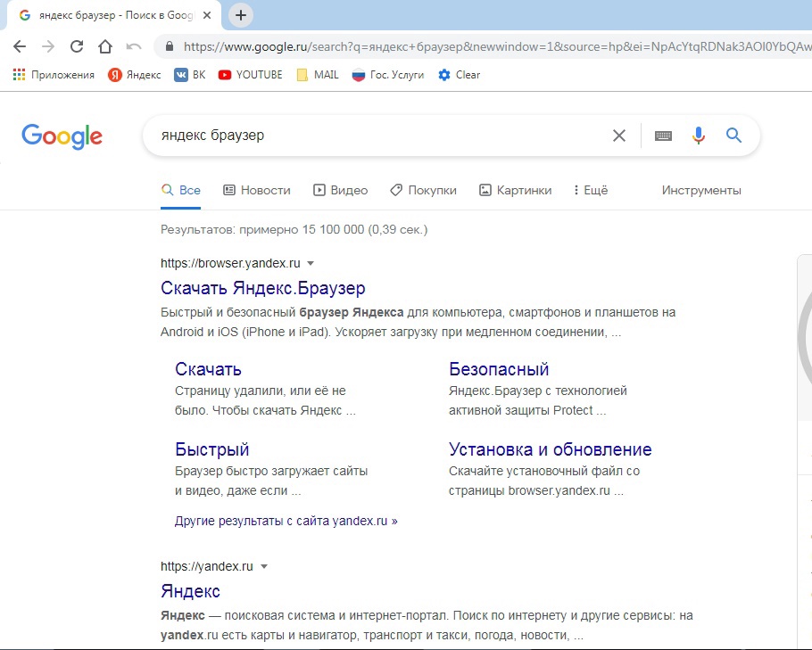Open the Скачать Яндекс.Браузер result link
Image resolution: width=812 pixels, height=650 pixels.
263,289
